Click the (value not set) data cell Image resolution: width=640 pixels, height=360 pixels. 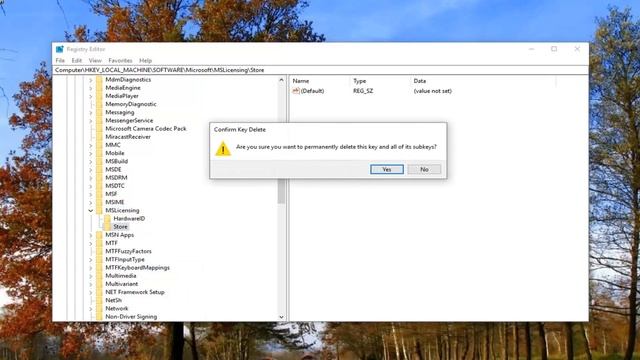[433, 91]
